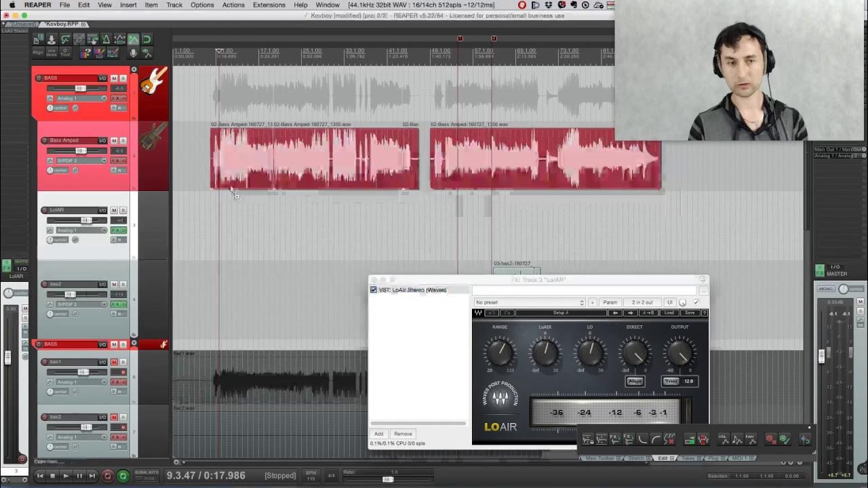Open input dropdown Analog 1 on BASS track
The width and height of the screenshot is (868, 488).
coord(82,98)
